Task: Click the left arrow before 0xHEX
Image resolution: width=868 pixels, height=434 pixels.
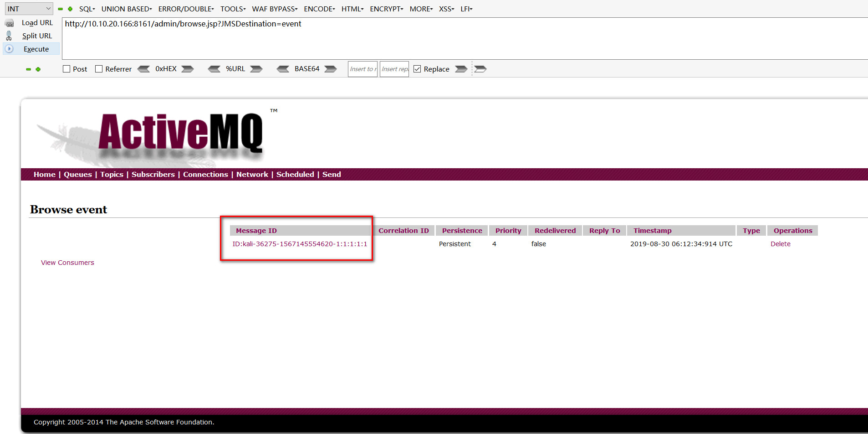Action: (x=143, y=69)
